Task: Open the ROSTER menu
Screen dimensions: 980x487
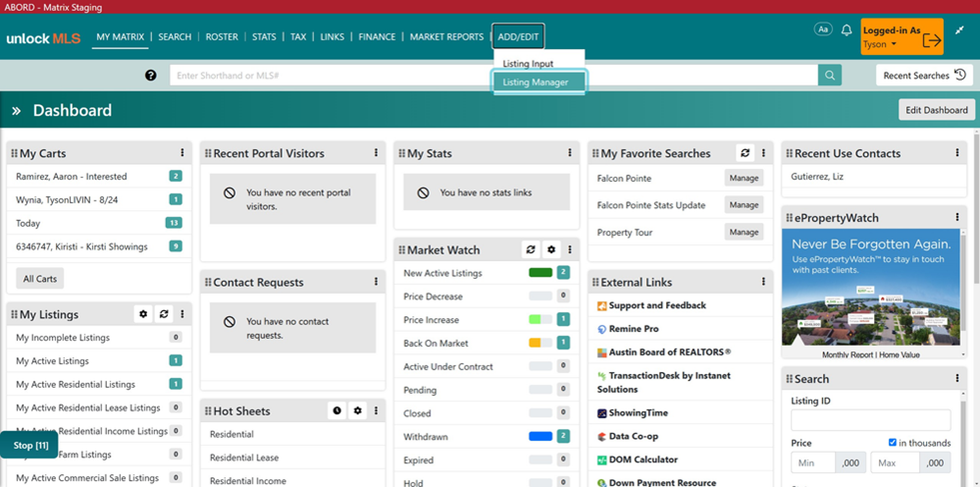Action: (x=222, y=37)
